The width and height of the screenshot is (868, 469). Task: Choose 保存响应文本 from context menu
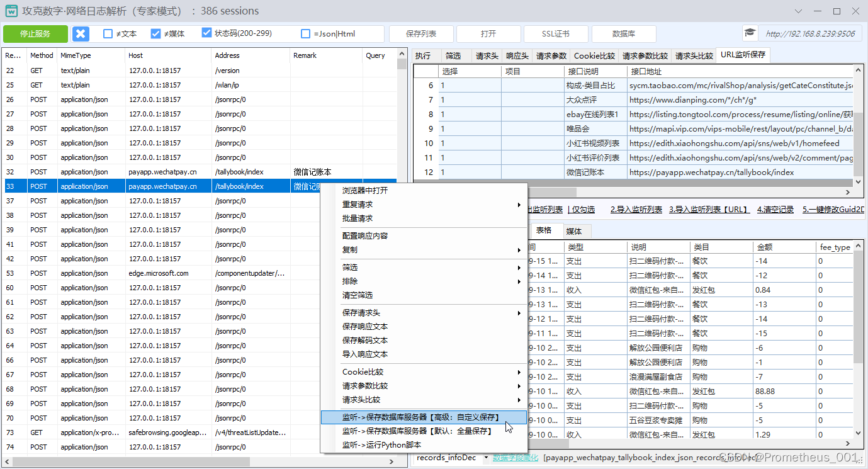[423, 327]
